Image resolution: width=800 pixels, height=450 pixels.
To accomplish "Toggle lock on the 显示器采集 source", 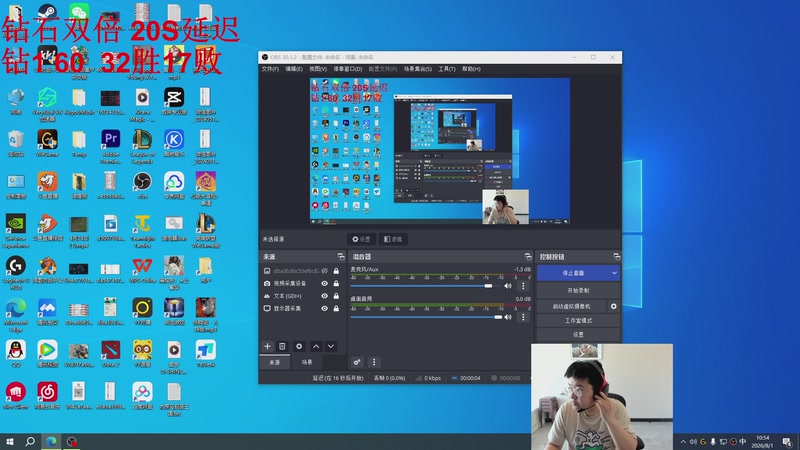I will point(336,308).
